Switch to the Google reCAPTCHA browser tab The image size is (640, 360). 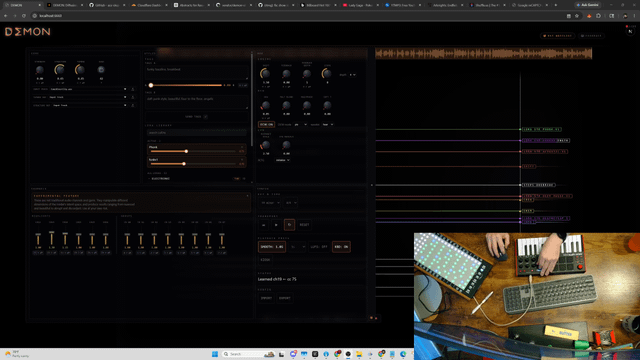coord(529,5)
